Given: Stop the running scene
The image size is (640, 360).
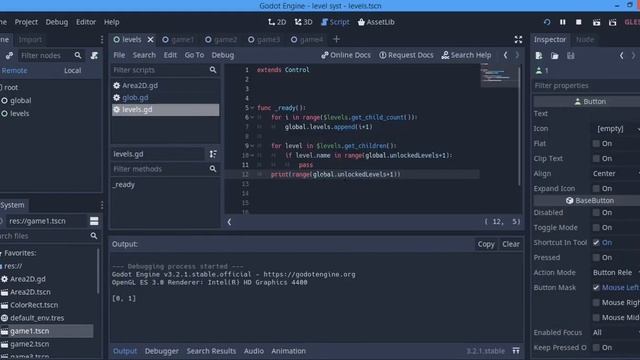Looking at the screenshot, I should [x=579, y=22].
